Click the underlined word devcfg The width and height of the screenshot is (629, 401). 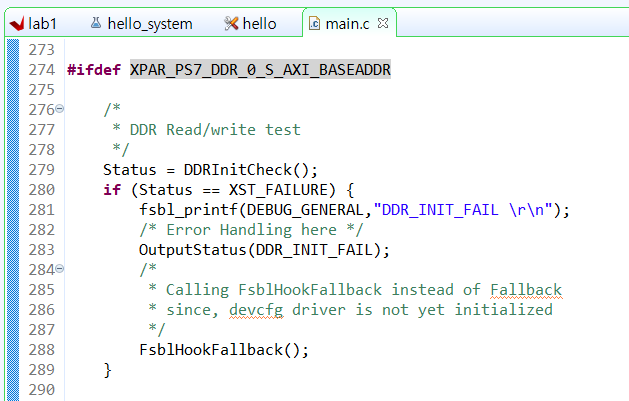(256, 310)
